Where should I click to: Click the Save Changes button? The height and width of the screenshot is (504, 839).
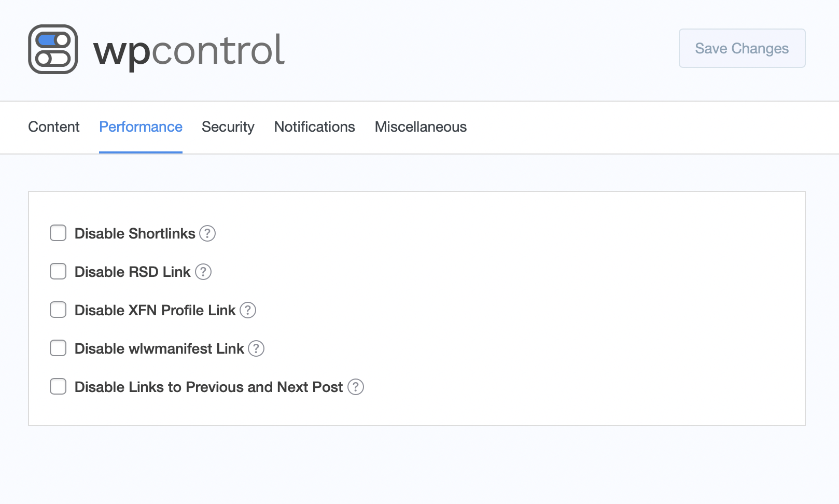pos(742,48)
